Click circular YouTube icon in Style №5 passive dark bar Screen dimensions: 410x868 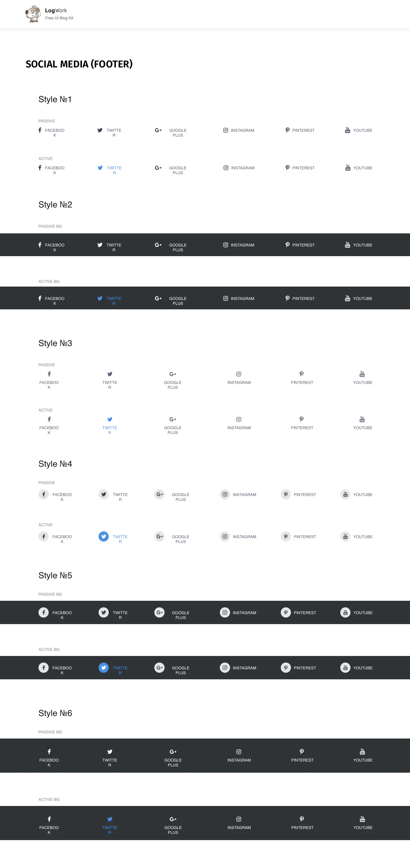(345, 612)
